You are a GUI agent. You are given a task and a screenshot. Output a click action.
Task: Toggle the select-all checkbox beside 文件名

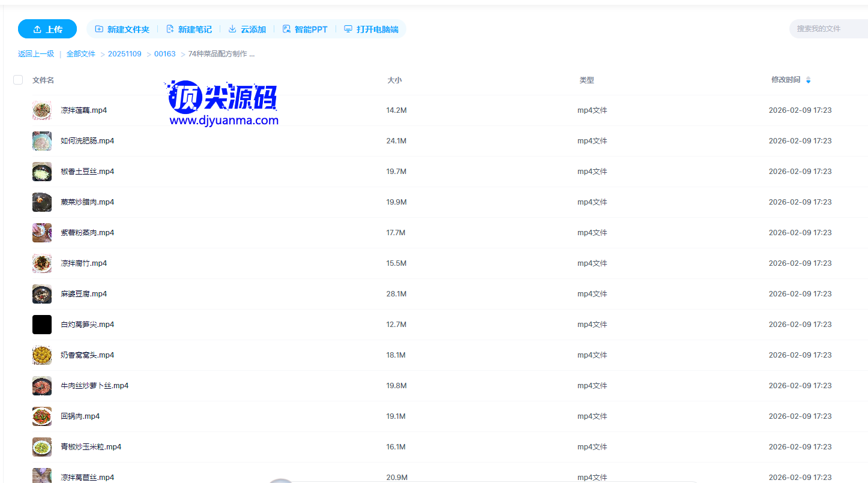[18, 80]
